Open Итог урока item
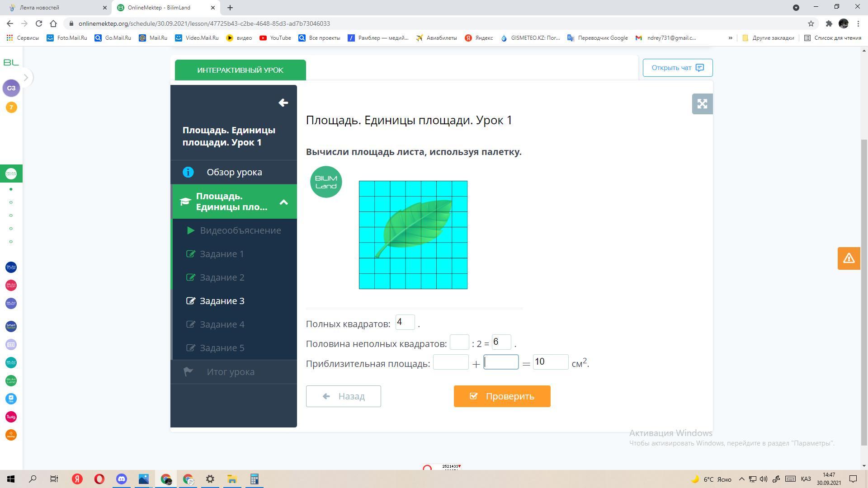Image resolution: width=868 pixels, height=488 pixels. click(234, 372)
